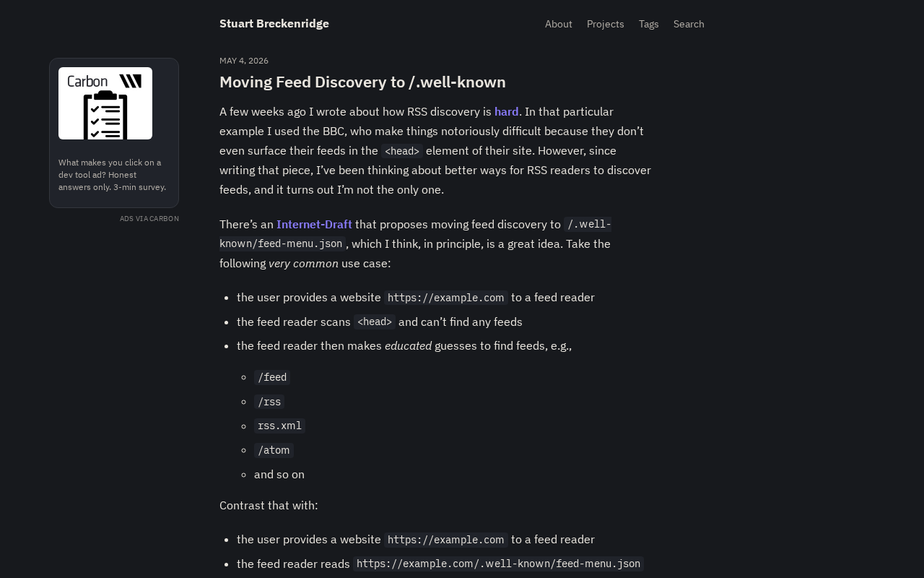This screenshot has height=578, width=924.
Task: Open the Search page
Action: pos(689,24)
